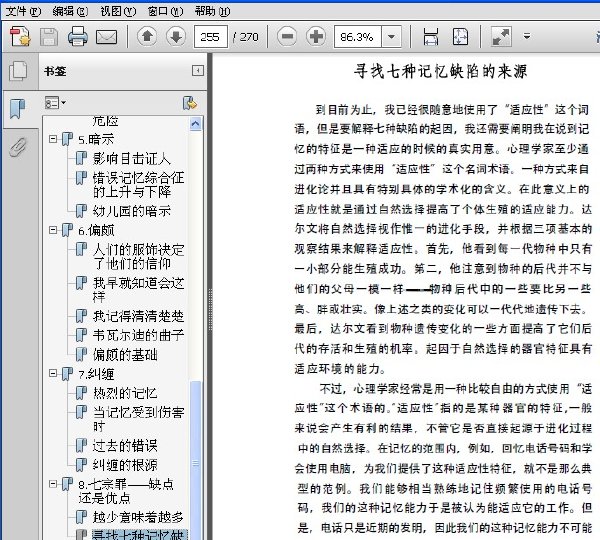
Task: Click the zoom percentage field 86.3%
Action: [x=357, y=37]
